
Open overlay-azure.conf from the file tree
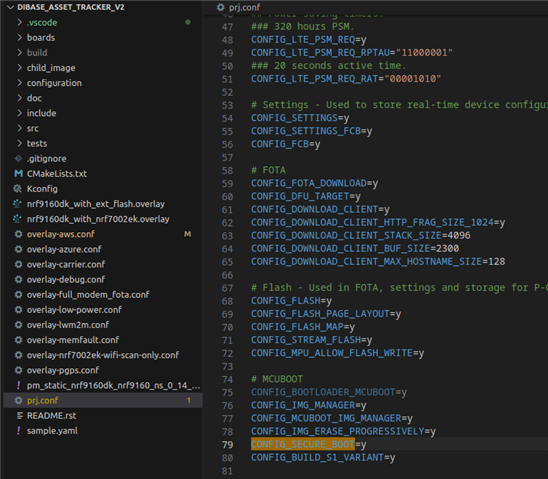tap(64, 249)
